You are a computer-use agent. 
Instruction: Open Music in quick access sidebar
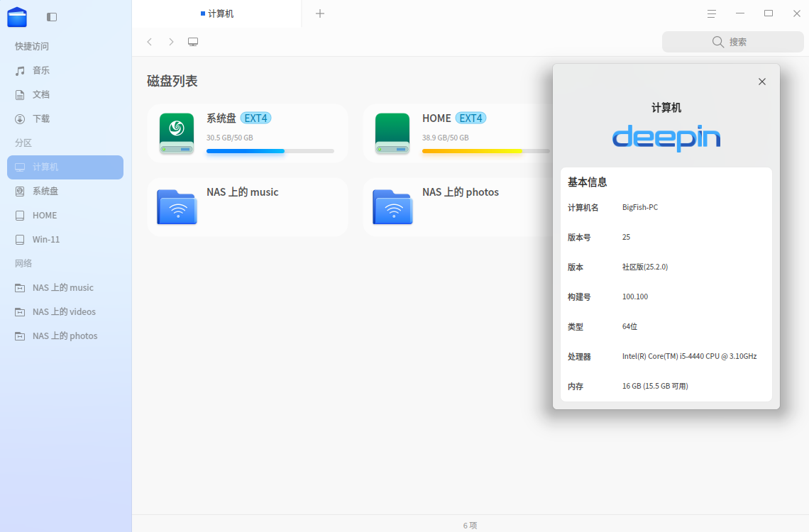click(x=65, y=71)
